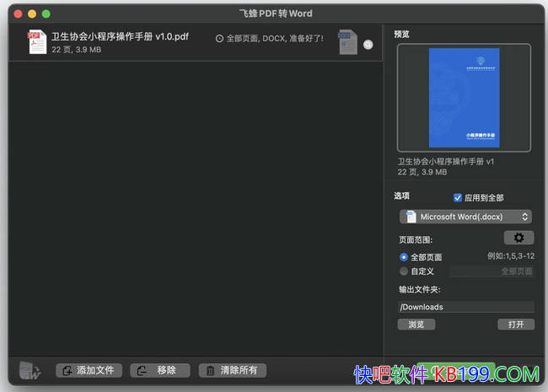Open the Microsoft Word(.docx) format dropdown

[465, 217]
